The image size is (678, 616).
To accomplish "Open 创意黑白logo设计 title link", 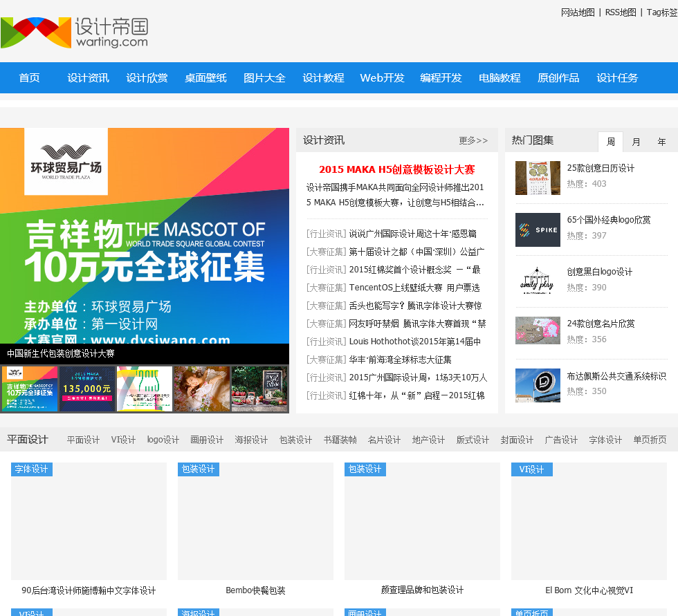I will click(600, 272).
